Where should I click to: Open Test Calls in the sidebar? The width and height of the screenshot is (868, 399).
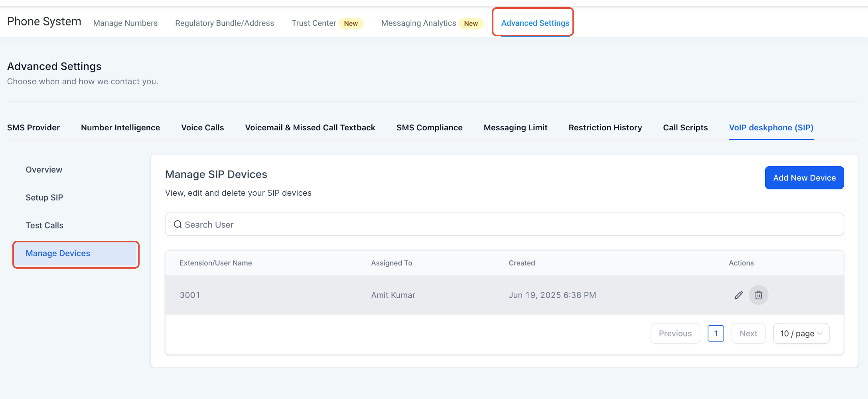tap(44, 226)
